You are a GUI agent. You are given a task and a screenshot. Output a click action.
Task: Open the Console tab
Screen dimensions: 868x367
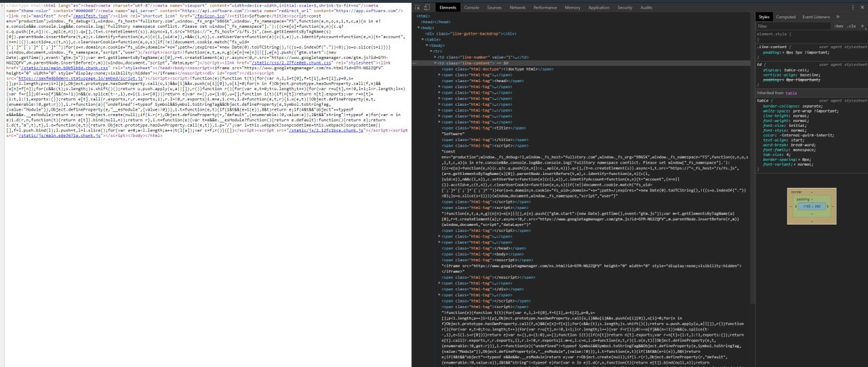(x=471, y=7)
